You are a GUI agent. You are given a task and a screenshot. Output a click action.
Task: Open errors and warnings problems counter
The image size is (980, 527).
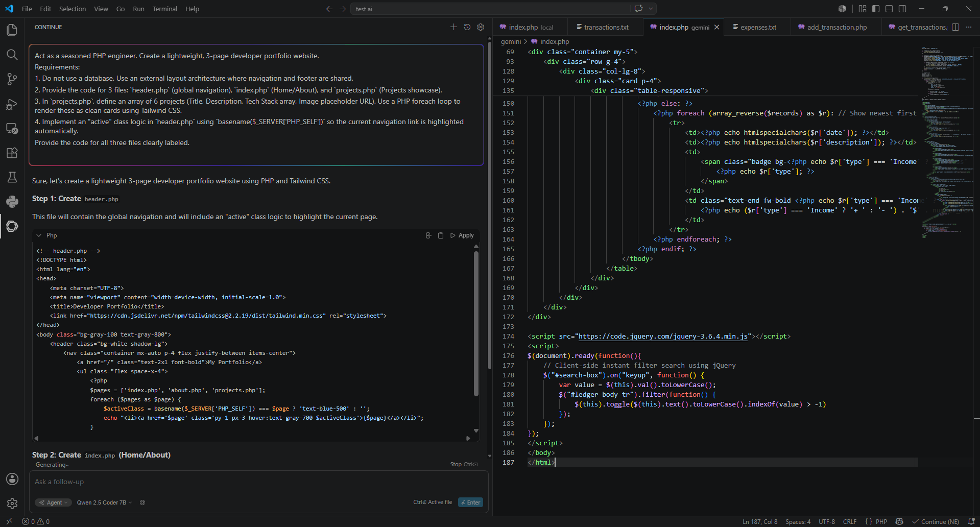point(36,521)
